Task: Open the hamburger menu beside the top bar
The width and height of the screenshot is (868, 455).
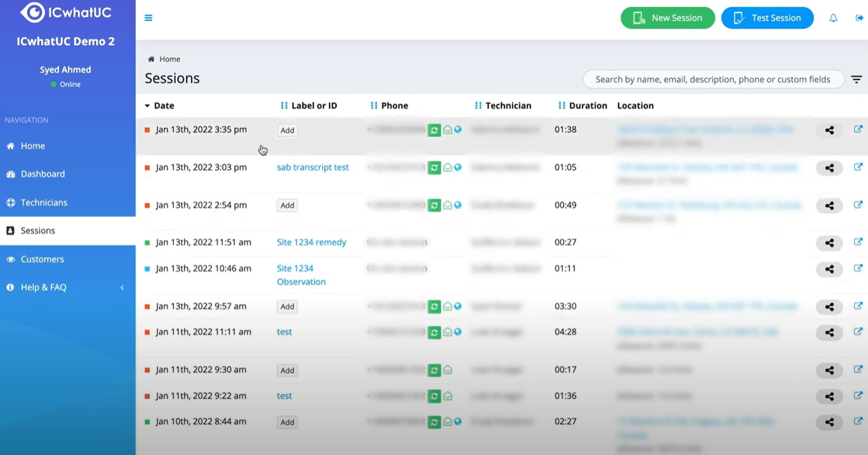Action: click(x=148, y=17)
